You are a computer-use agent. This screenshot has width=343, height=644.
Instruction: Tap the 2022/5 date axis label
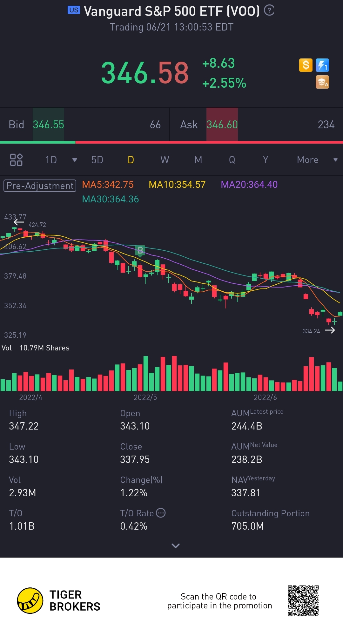pyautogui.click(x=145, y=397)
